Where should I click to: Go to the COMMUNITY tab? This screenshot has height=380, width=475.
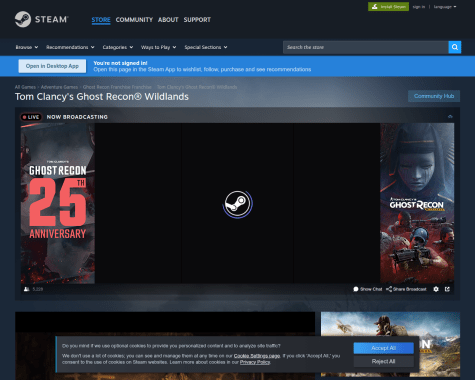click(x=134, y=20)
